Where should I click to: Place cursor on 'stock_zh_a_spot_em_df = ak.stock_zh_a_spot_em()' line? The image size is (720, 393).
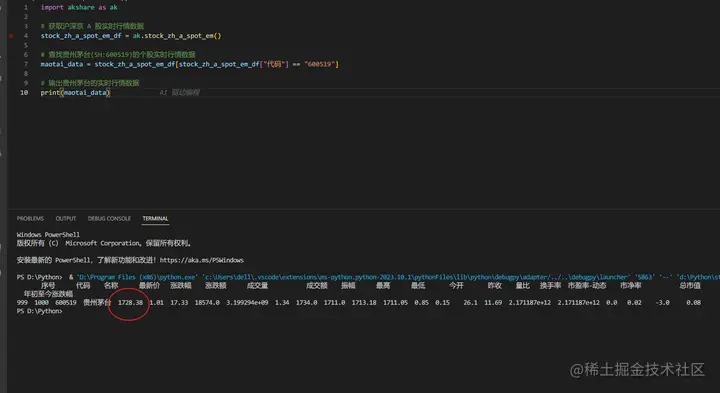click(131, 36)
